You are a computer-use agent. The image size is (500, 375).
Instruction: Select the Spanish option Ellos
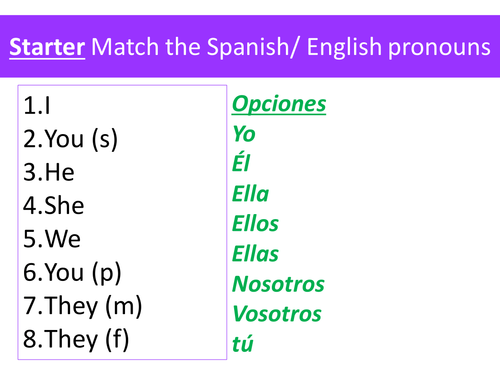pyautogui.click(x=255, y=224)
